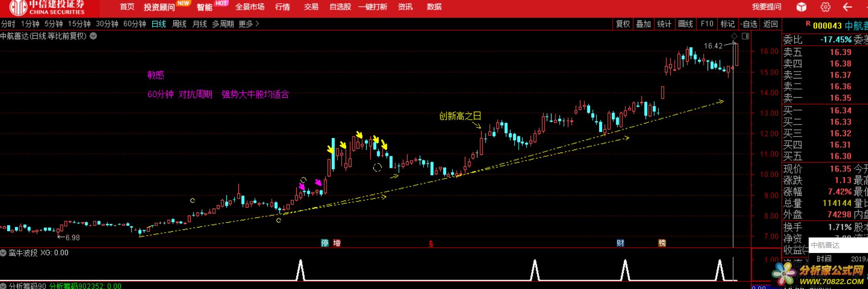Click the CITIC China Securities logo
This screenshot has width=868, height=289.
tap(47, 7)
